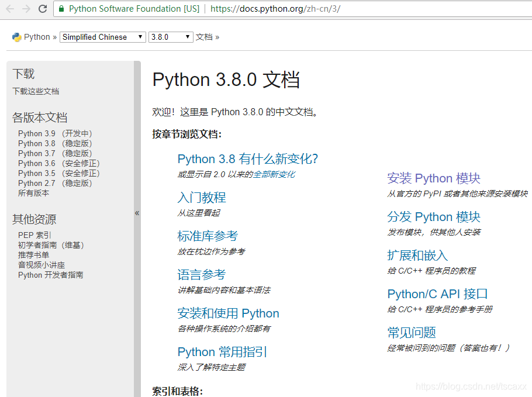This screenshot has width=532, height=397.
Task: Click the Python 3.8.0 文档 page heading
Action: (226, 80)
